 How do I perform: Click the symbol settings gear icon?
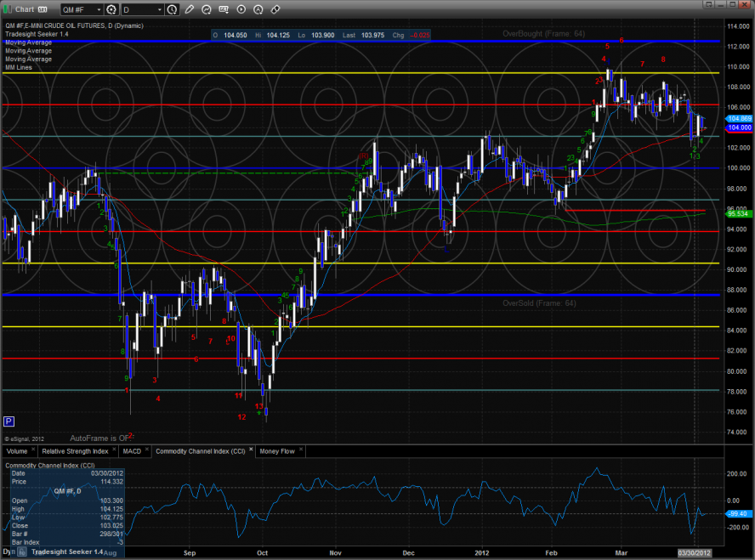[x=110, y=9]
